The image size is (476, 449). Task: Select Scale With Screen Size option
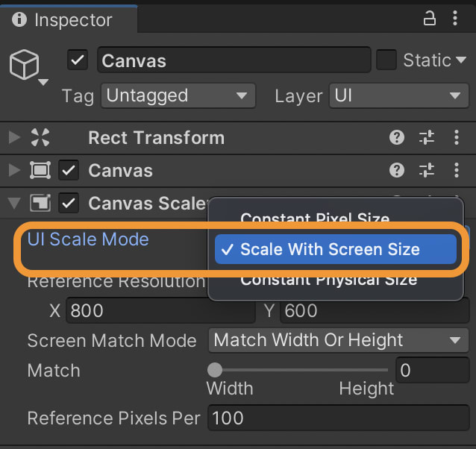(x=336, y=249)
